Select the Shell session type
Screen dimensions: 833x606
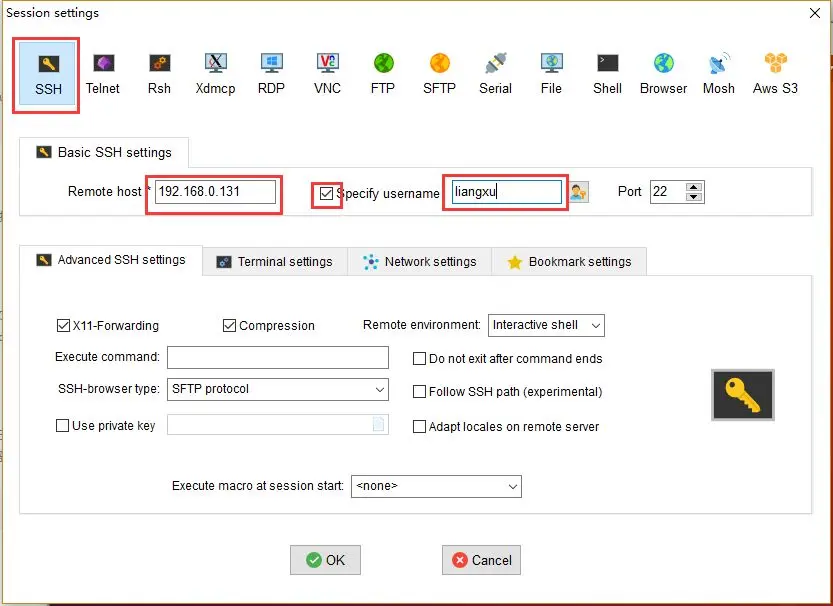pos(608,74)
